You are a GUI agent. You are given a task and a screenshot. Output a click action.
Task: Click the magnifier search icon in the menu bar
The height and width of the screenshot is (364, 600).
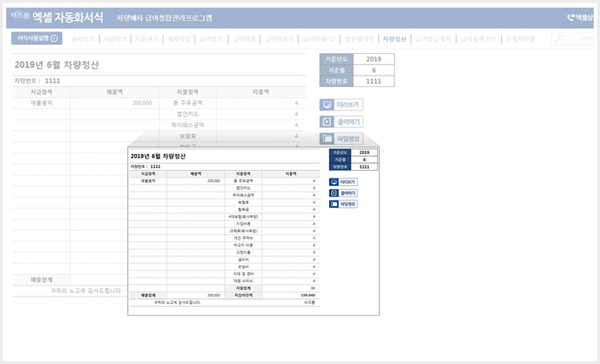(559, 39)
